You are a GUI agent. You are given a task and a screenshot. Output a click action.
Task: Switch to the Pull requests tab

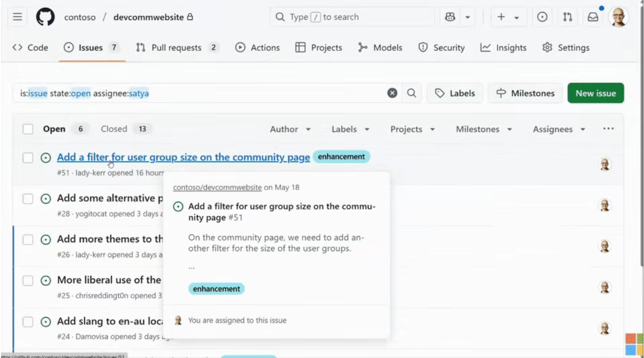coord(177,48)
